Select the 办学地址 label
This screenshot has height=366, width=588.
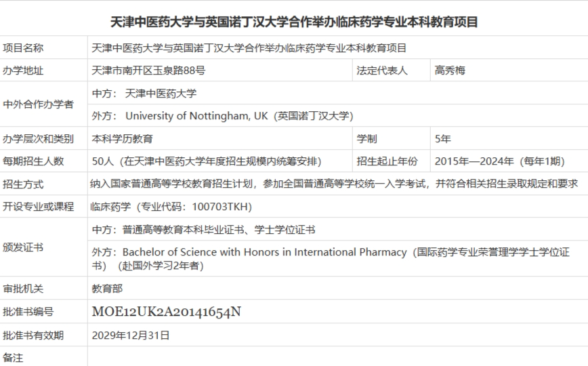(23, 70)
